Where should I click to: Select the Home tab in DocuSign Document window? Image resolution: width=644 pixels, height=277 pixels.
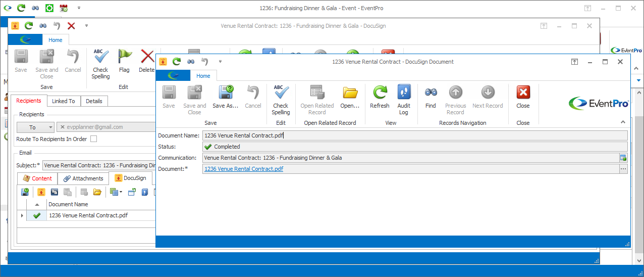point(203,76)
